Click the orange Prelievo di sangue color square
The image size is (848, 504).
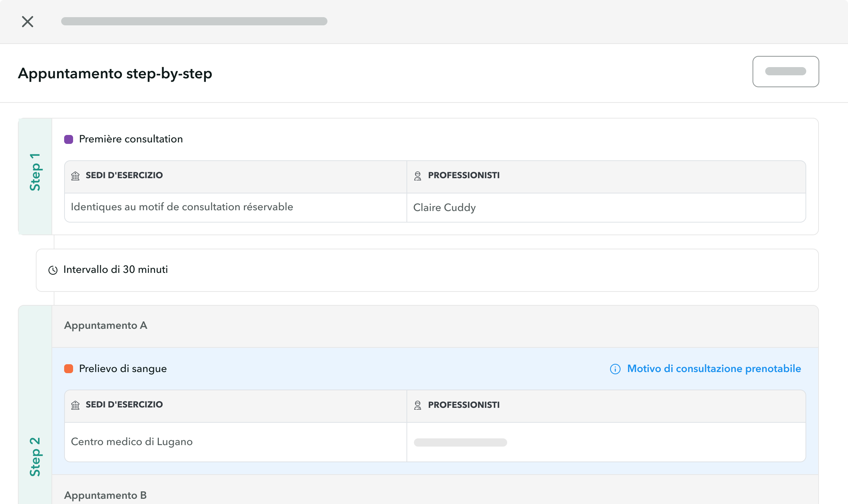click(69, 369)
